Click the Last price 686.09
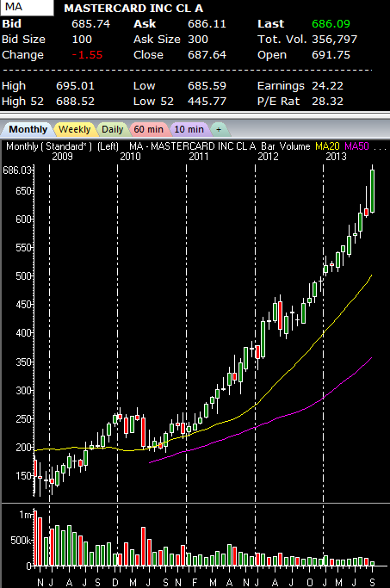Screen dimensions: 390x588 (x=331, y=24)
